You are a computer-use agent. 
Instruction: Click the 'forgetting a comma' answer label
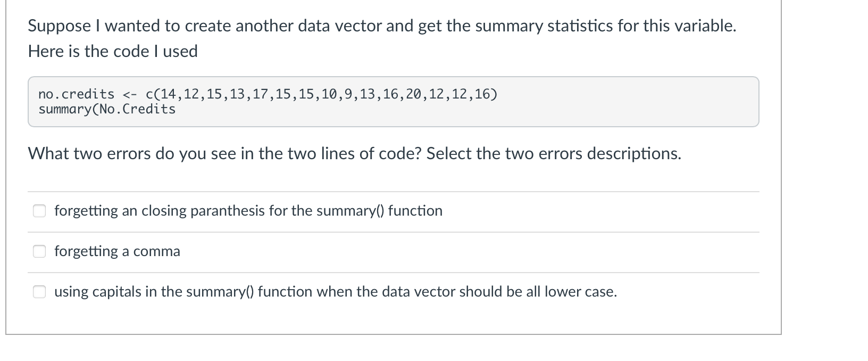pos(117,251)
